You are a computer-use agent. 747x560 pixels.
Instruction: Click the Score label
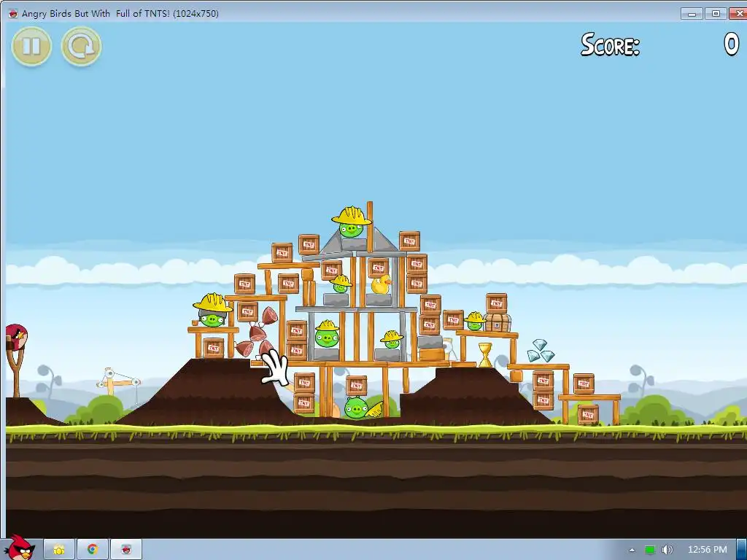tap(610, 44)
